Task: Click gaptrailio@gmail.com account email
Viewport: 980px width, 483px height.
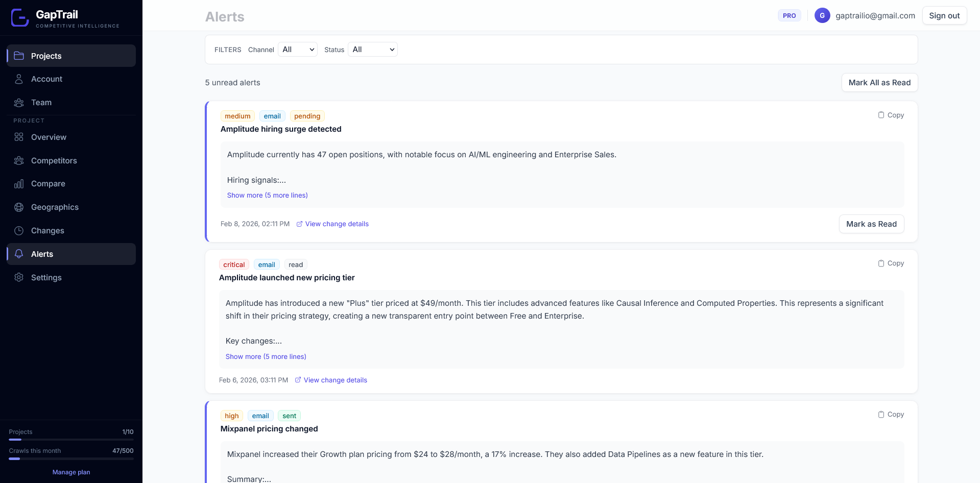Action: coord(875,16)
